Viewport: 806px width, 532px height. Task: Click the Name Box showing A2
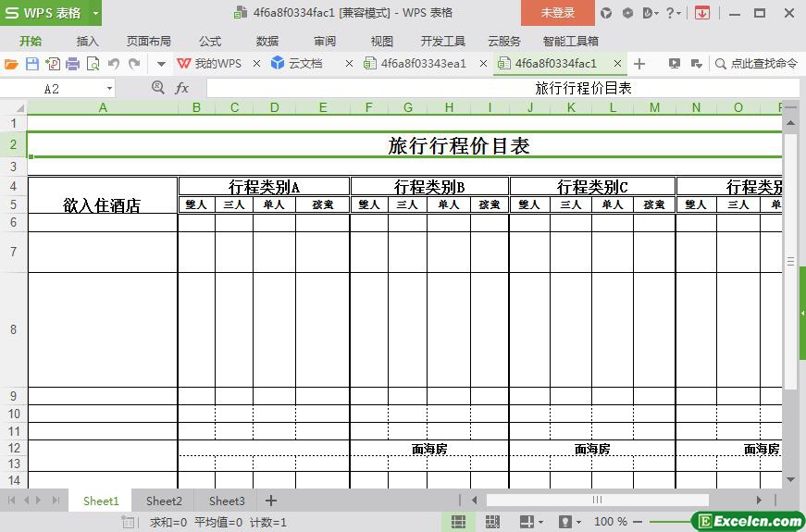coord(52,89)
